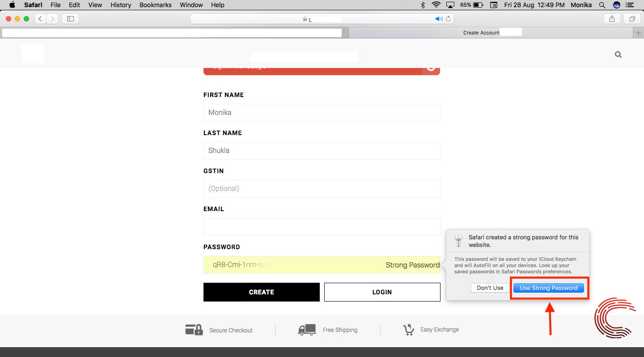Open the AirPlay display menu icon
Image resolution: width=644 pixels, height=357 pixels.
[x=450, y=5]
